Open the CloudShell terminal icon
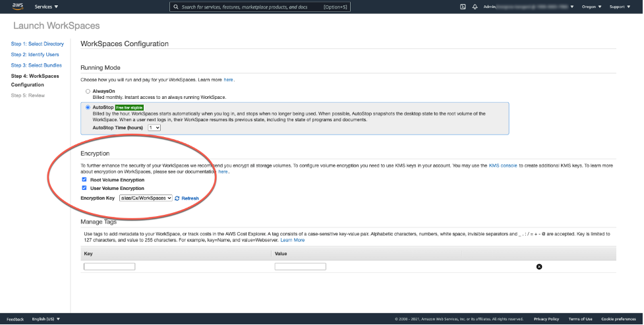 tap(463, 7)
